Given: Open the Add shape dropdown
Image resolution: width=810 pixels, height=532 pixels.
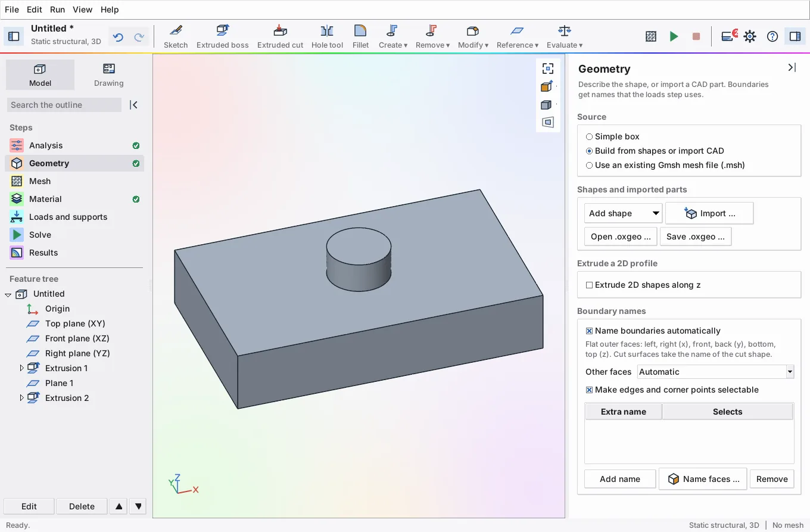Looking at the screenshot, I should [x=623, y=213].
